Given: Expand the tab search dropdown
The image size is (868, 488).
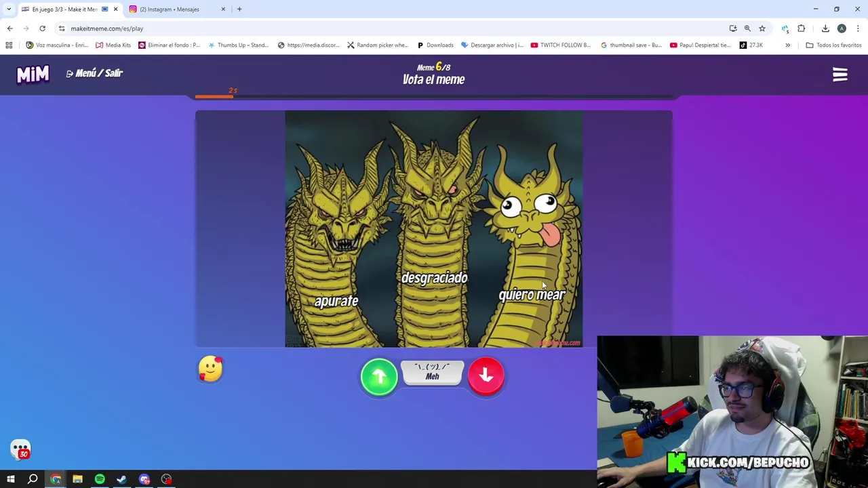Looking at the screenshot, I should (x=9, y=9).
